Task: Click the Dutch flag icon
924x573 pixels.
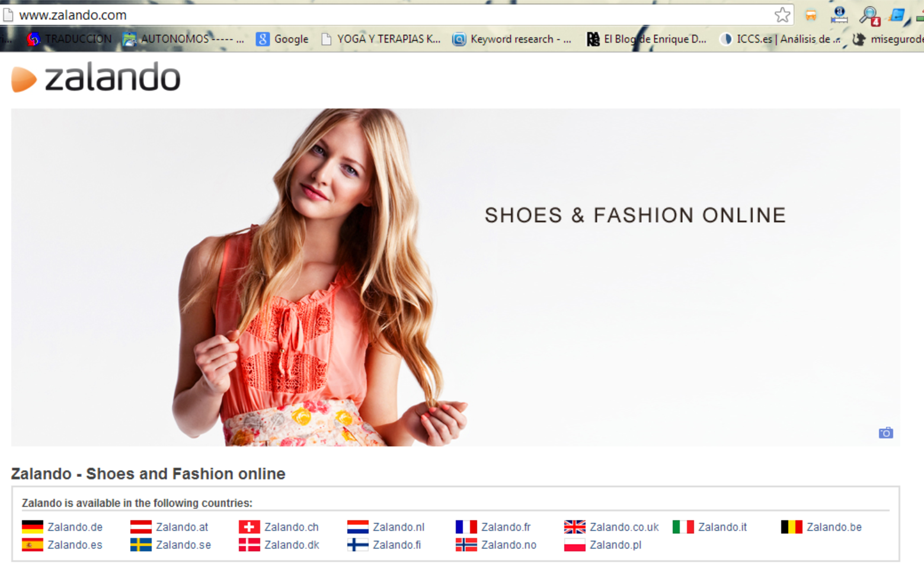Action: (358, 527)
